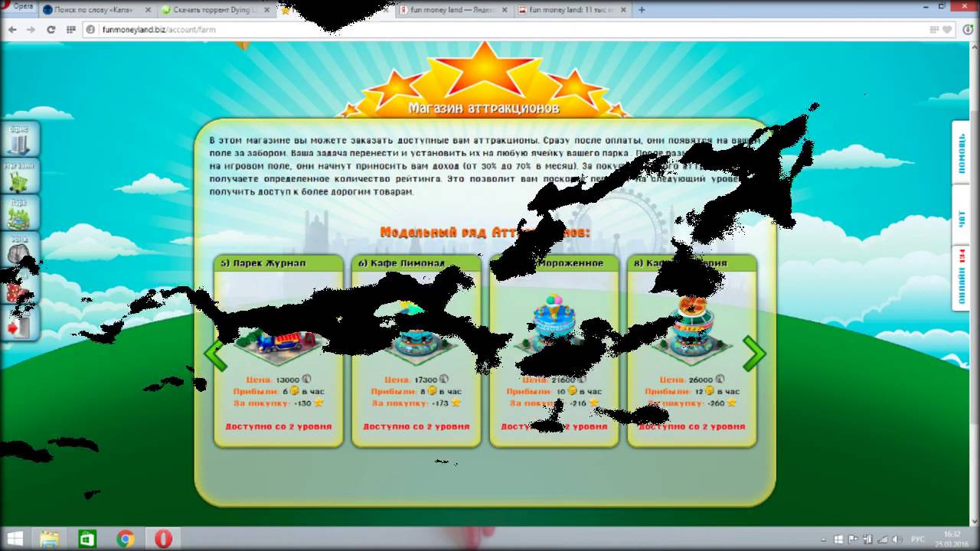Reload the current page
Image resolution: width=980 pixels, height=551 pixels.
click(x=51, y=30)
